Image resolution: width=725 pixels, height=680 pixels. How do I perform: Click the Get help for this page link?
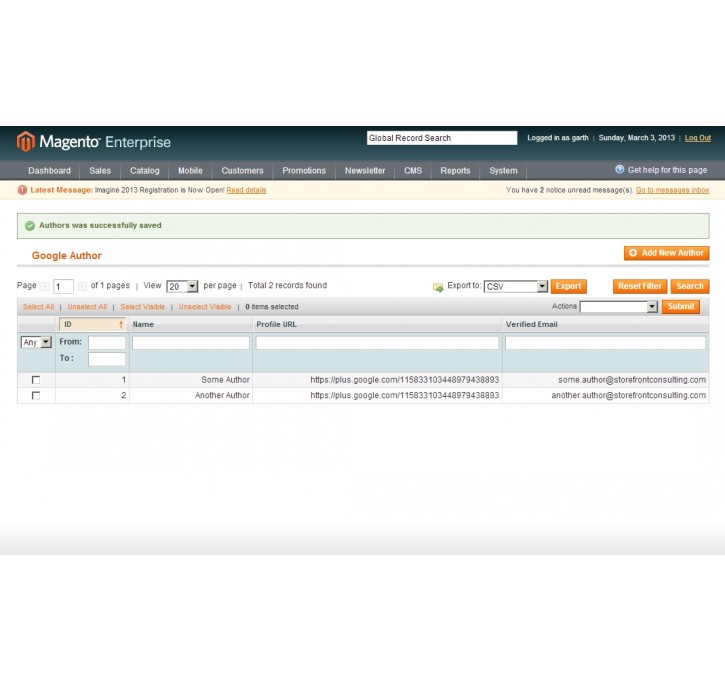[x=667, y=170]
